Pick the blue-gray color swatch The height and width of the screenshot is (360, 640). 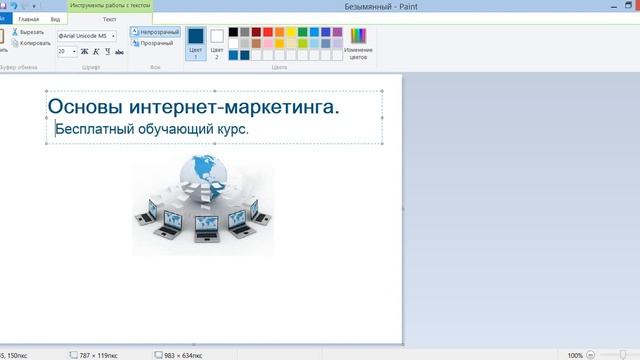(x=326, y=43)
